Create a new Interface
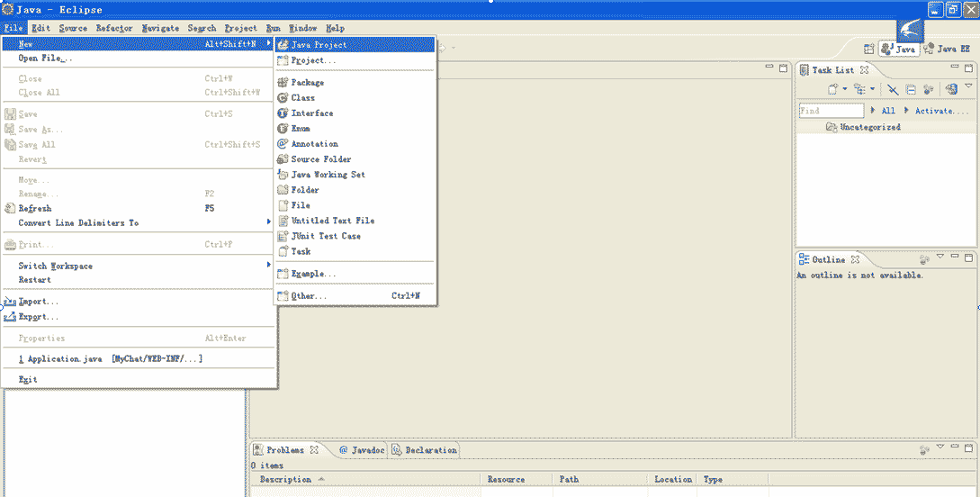 tap(355, 113)
